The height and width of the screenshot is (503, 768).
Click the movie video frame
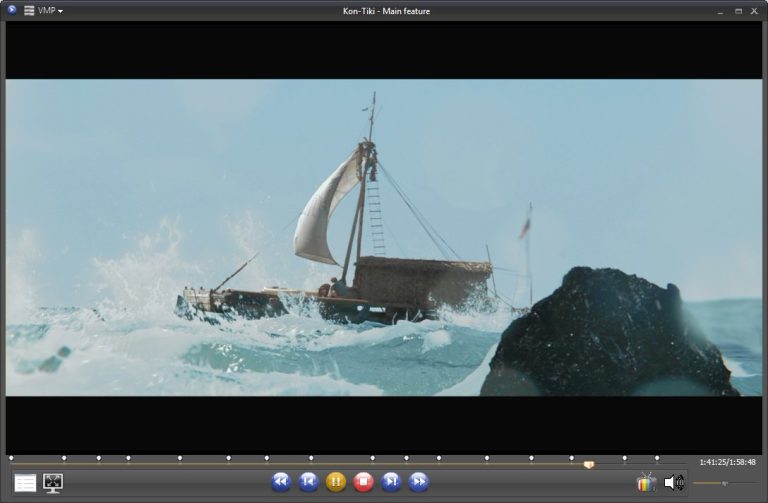click(383, 237)
